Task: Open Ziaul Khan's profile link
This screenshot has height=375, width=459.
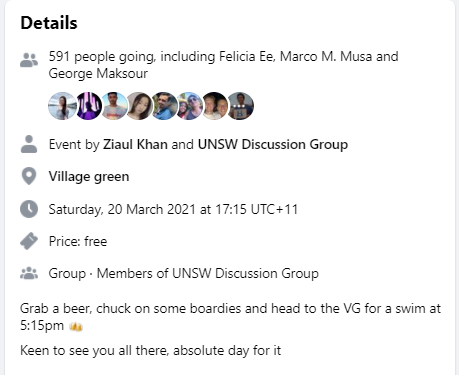Action: (135, 144)
